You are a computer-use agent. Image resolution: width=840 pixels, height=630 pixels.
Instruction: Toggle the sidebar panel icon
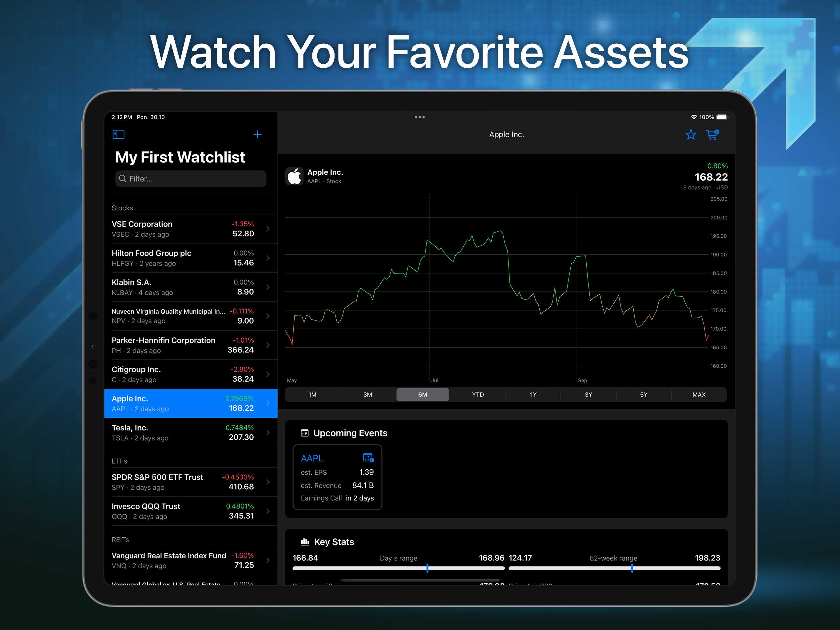pos(118,134)
